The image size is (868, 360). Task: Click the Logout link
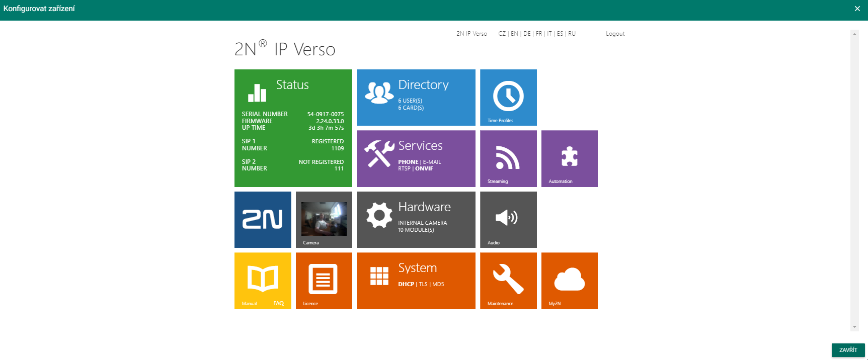(615, 34)
